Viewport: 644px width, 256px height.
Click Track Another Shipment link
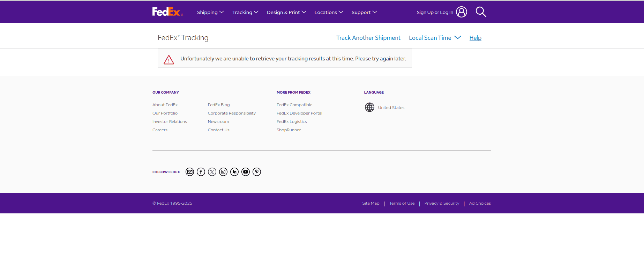368,38
